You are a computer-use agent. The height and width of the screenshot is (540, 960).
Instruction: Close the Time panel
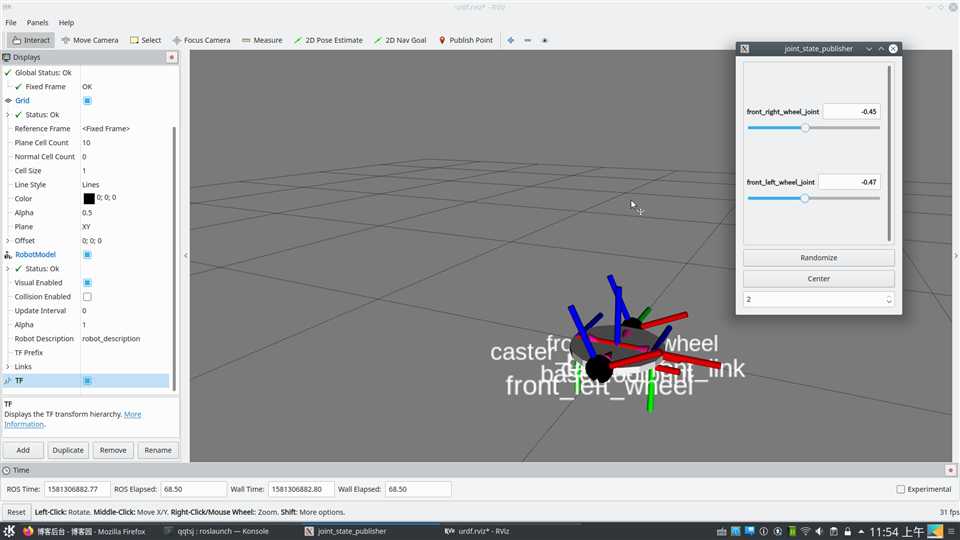tap(950, 470)
